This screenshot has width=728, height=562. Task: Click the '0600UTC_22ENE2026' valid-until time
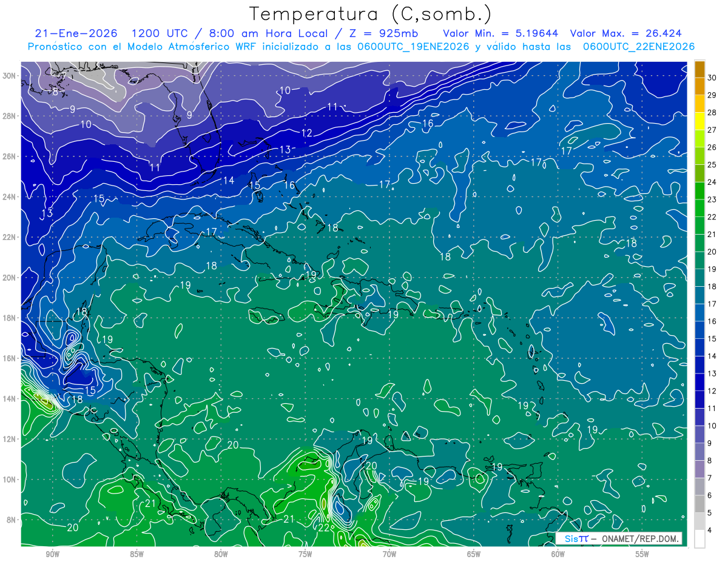[639, 46]
